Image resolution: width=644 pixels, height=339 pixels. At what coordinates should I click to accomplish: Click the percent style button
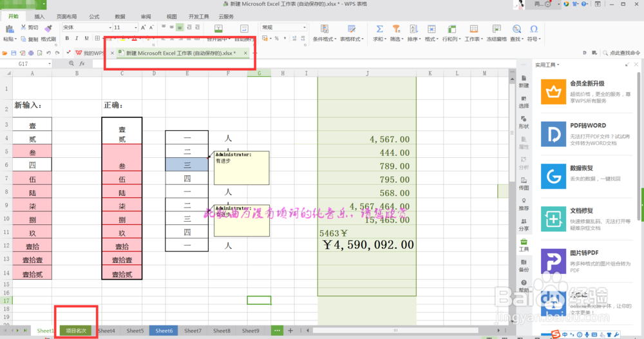click(277, 39)
